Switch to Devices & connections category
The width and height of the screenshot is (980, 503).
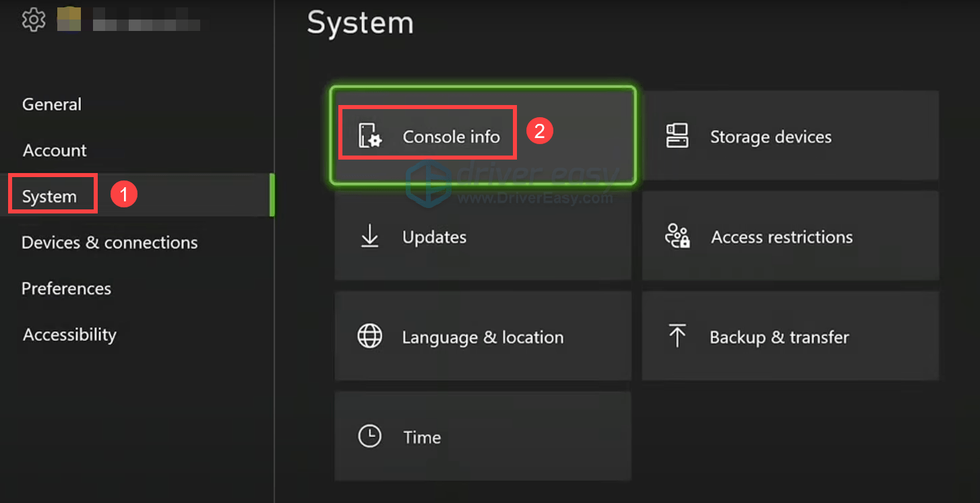click(110, 242)
